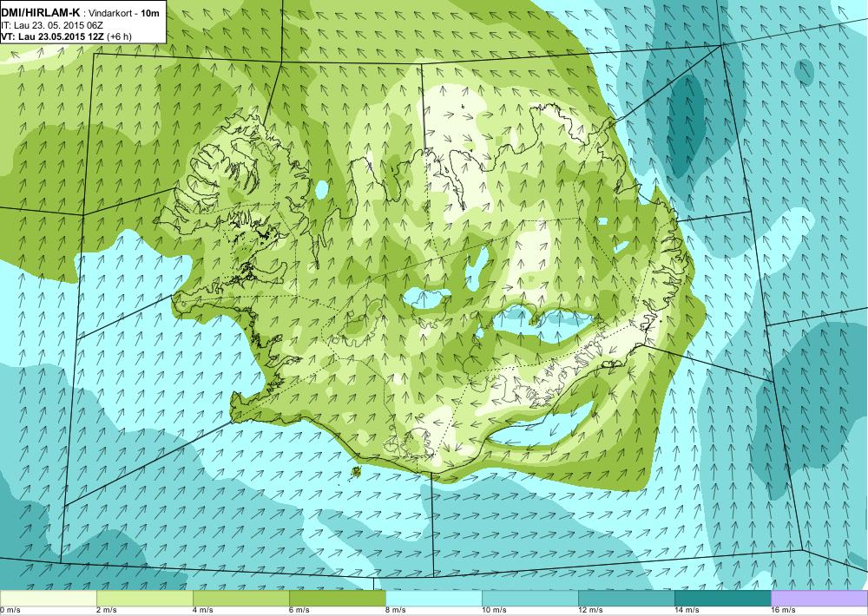Screen dimensions: 868x616
Task: Click the '10 m/s' legend label
Action: pos(494,610)
